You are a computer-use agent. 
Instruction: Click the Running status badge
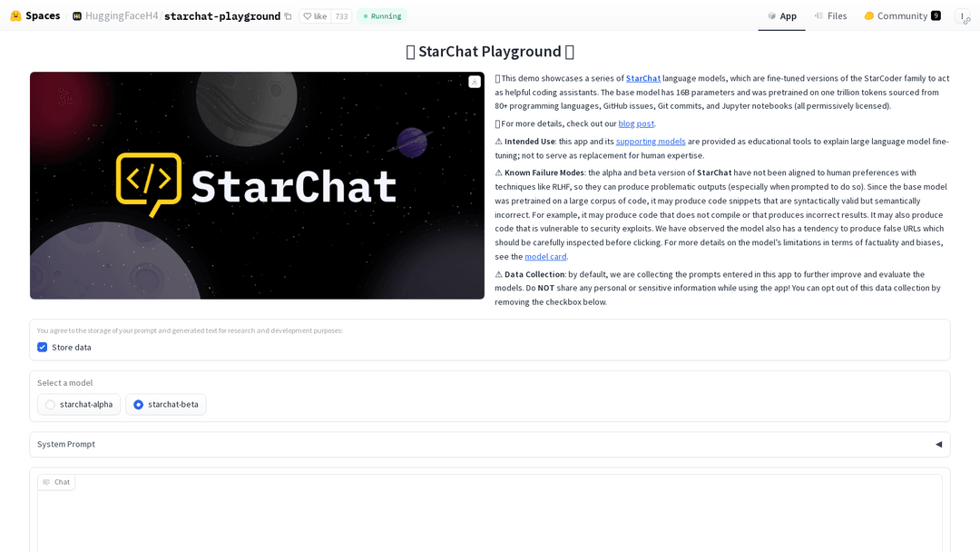[382, 16]
